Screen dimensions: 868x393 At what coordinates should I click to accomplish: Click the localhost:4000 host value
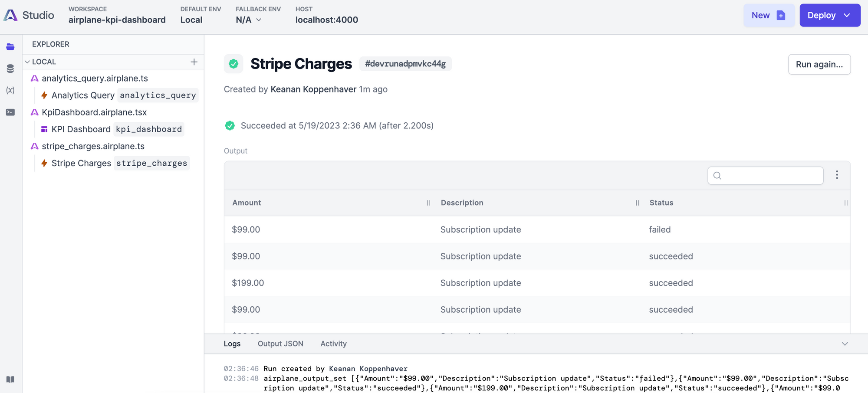pos(327,20)
